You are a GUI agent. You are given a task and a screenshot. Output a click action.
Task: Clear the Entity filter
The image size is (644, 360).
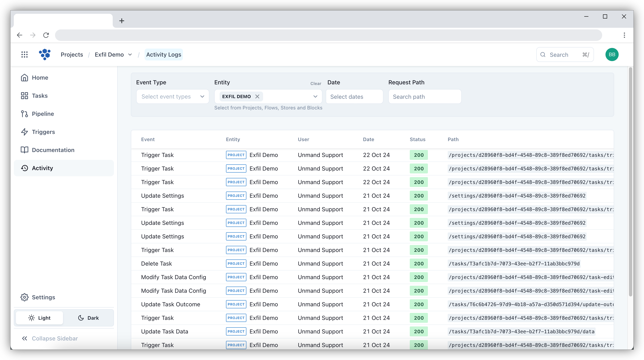click(315, 83)
